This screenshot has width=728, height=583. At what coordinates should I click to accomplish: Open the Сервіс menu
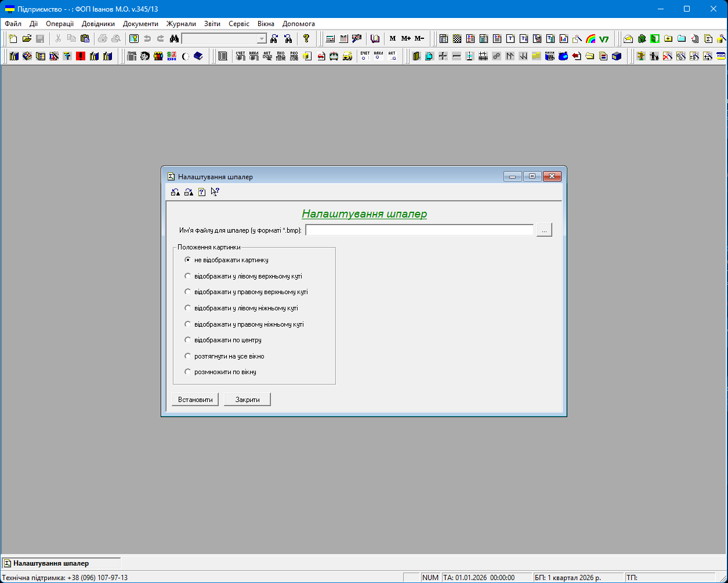coord(239,24)
